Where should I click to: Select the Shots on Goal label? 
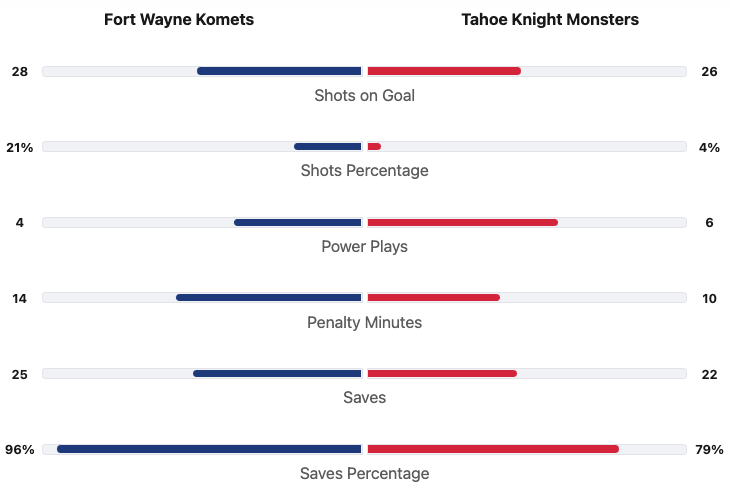tap(364, 95)
